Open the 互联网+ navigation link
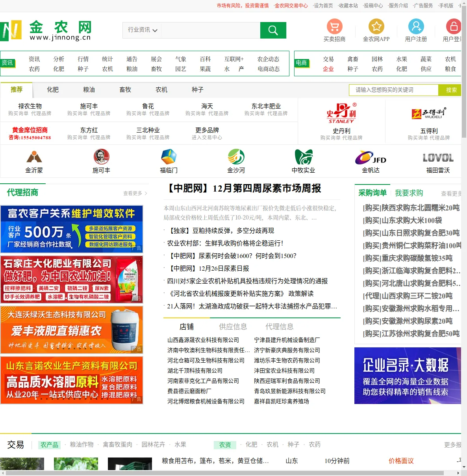 (234, 59)
